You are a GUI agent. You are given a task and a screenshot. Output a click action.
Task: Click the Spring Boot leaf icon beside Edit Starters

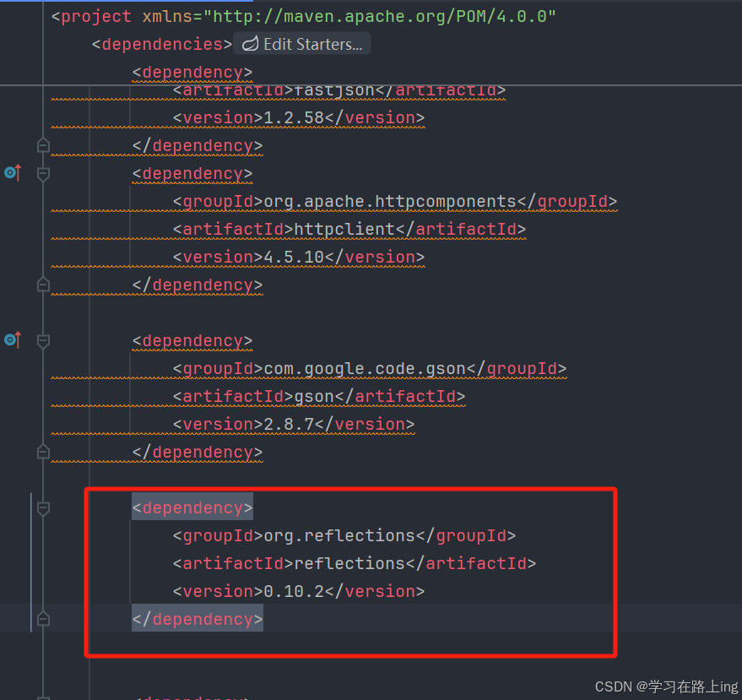(249, 43)
